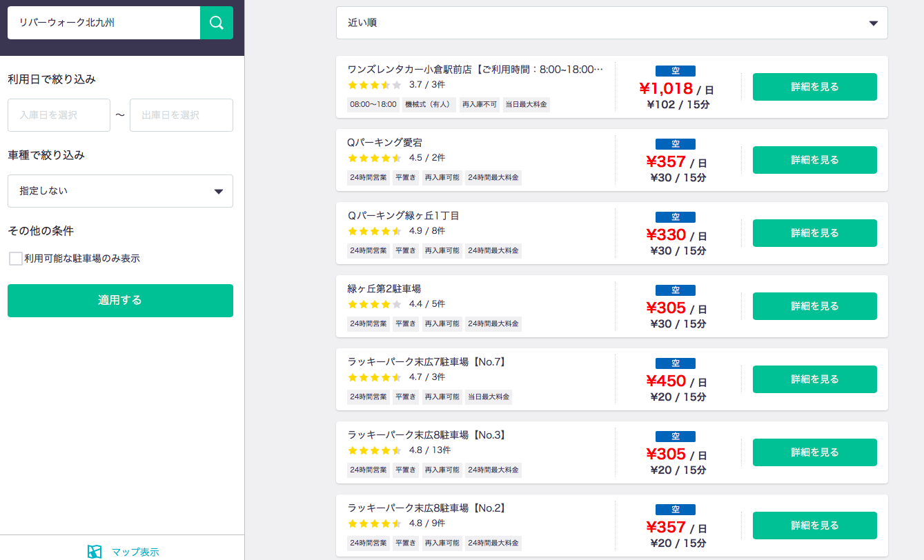Click the ¥102 / 15分 rate

(x=678, y=105)
